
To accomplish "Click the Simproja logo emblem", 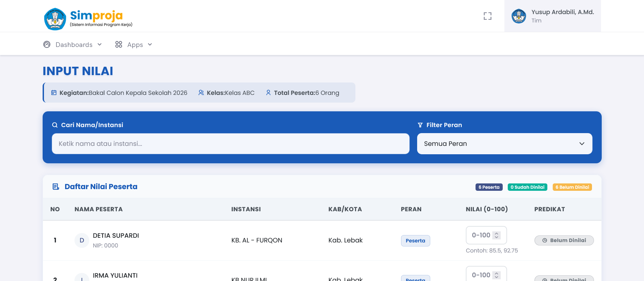I will point(55,19).
